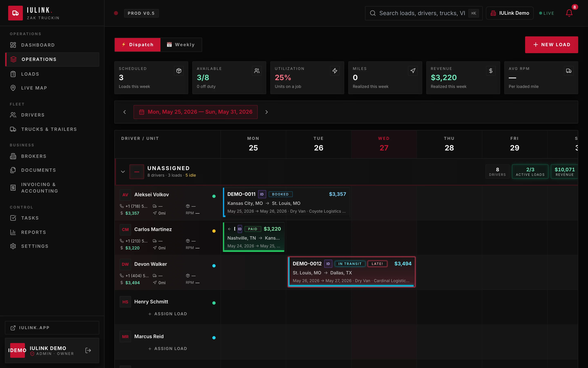Click the NEW LOAD button

pos(551,45)
